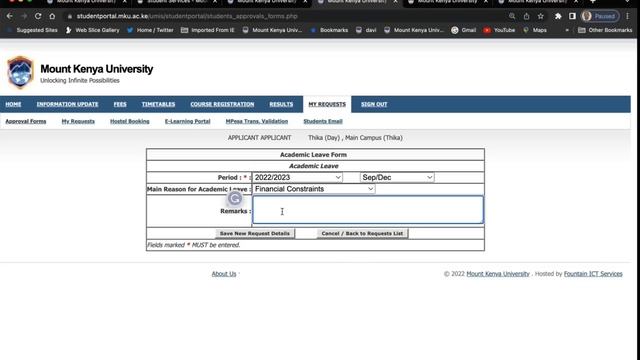Click the 'Thika (Day) , Main Campus (Thika)' text
This screenshot has width=640, height=360.
(x=355, y=138)
